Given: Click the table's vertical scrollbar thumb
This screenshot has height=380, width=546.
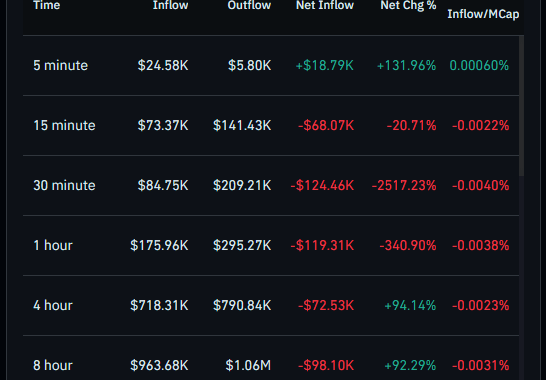Looking at the screenshot, I should (521, 106).
